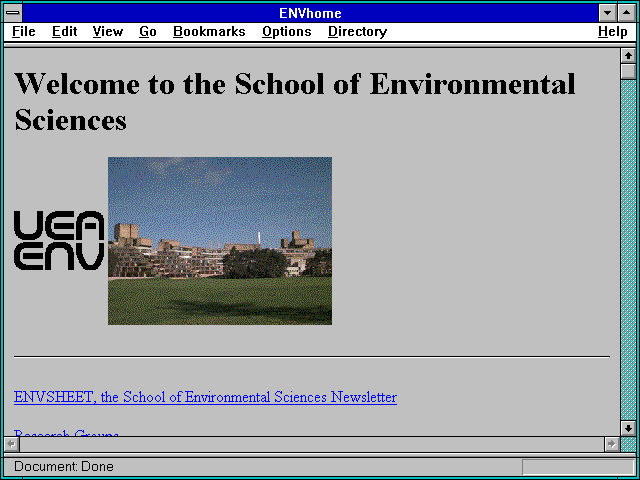Image resolution: width=640 pixels, height=480 pixels.
Task: Click the Document: Done status text
Action: [x=64, y=466]
